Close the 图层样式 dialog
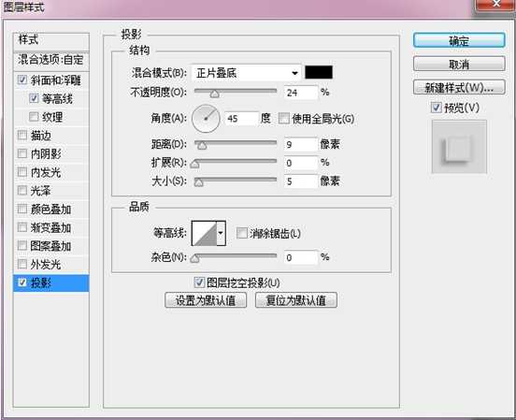Image resolution: width=516 pixels, height=420 pixels. tap(495, 5)
